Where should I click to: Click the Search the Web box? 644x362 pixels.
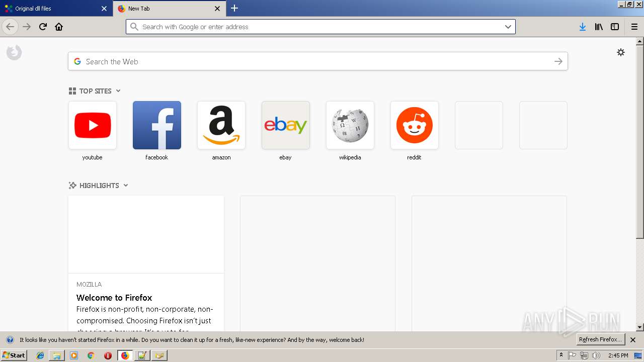point(318,61)
